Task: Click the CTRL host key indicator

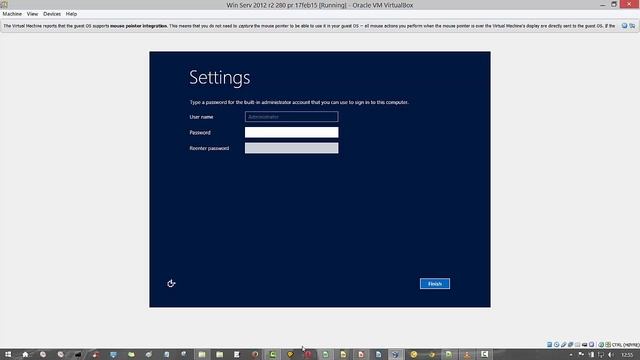Action: 626,345
